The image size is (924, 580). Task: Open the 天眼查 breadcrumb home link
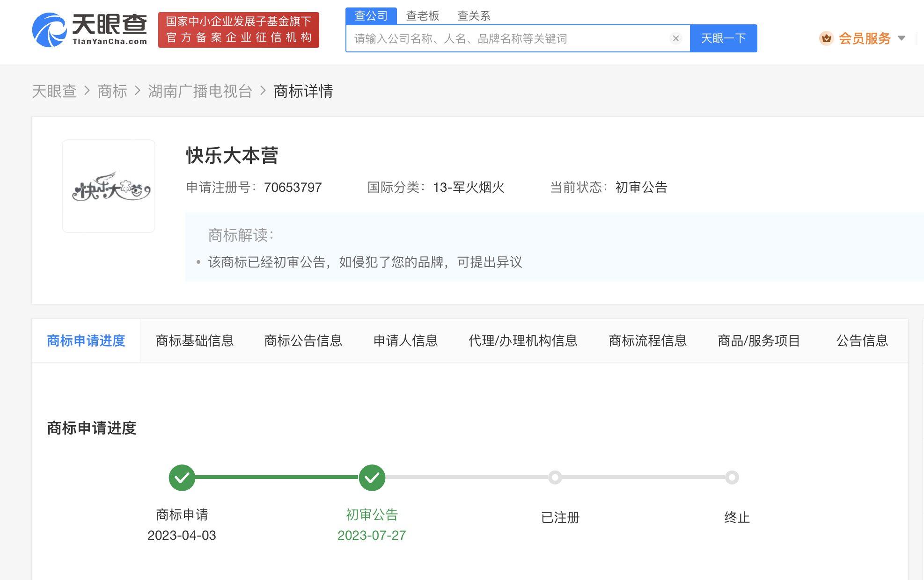click(x=54, y=91)
